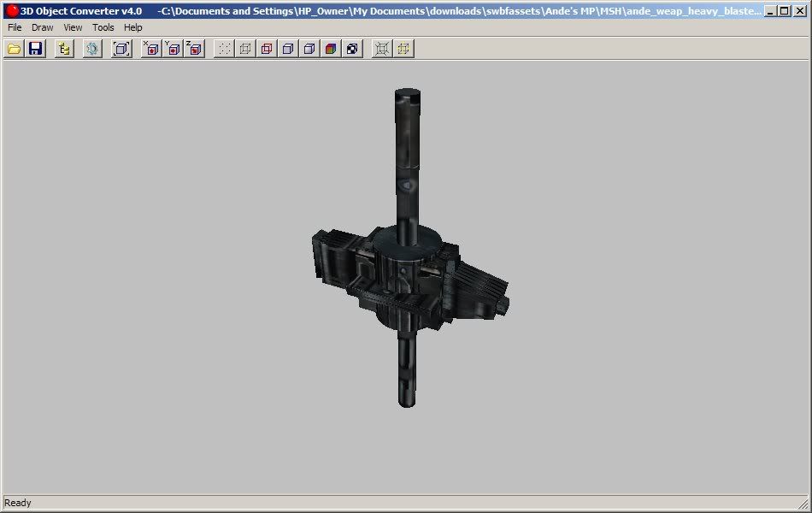Open settings via the gear icon
The height and width of the screenshot is (513, 812).
click(92, 49)
